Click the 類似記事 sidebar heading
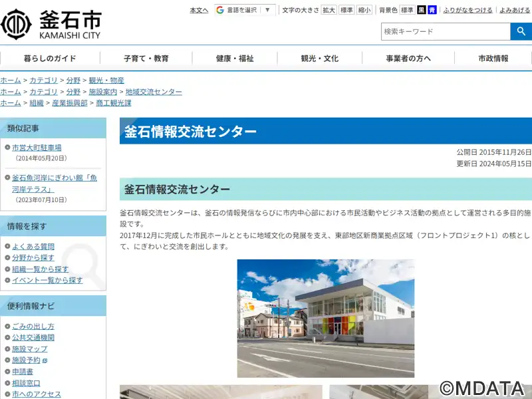 (53, 128)
